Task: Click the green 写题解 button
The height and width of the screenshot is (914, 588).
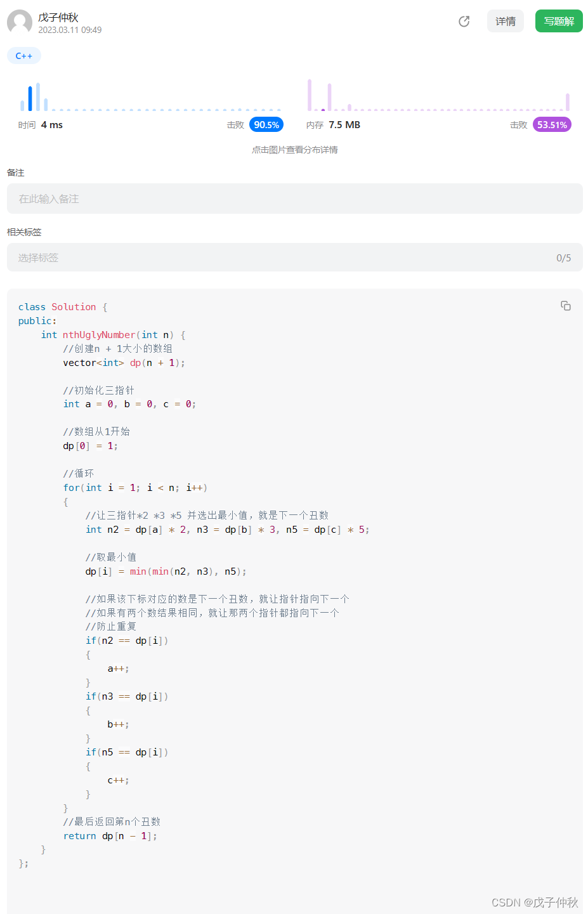Action: click(559, 21)
